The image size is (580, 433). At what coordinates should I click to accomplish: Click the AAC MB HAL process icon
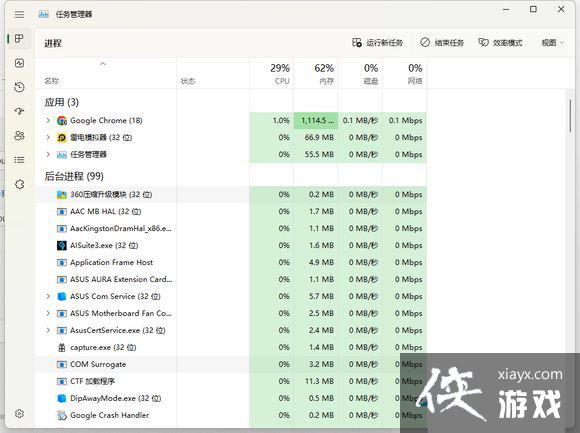pyautogui.click(x=62, y=212)
